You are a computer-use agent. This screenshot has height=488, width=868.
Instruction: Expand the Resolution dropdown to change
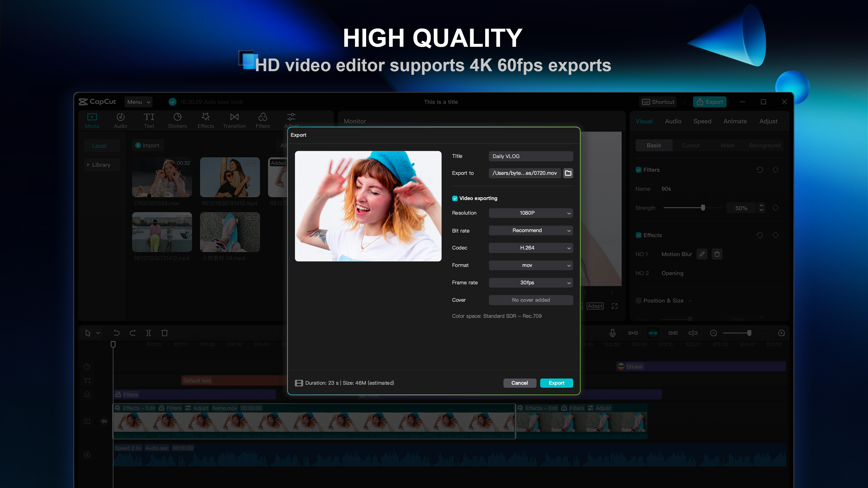pos(531,213)
